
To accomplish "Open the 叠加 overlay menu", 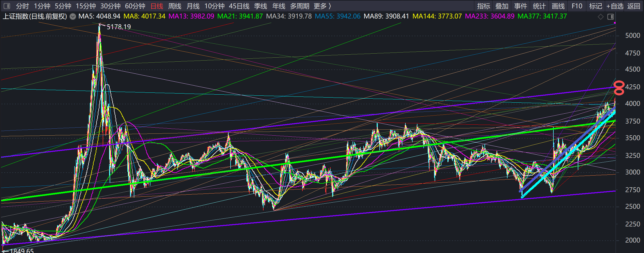I will pyautogui.click(x=502, y=6).
